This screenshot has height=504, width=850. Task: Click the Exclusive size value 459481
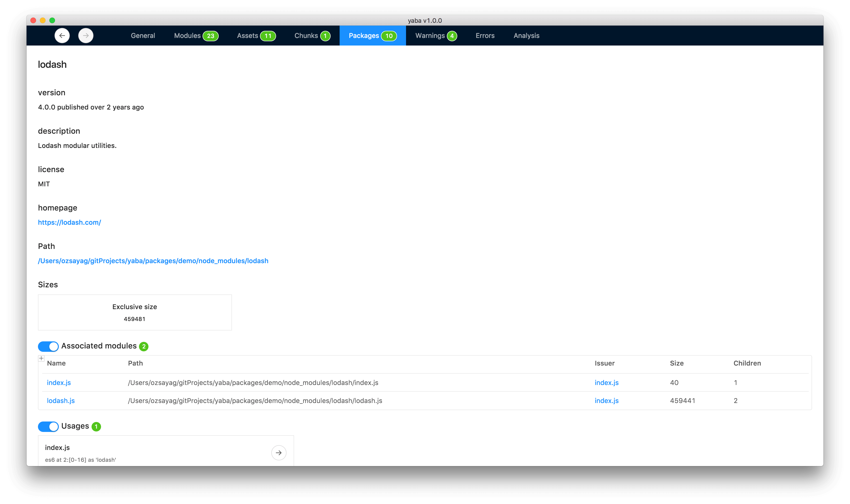tap(134, 319)
